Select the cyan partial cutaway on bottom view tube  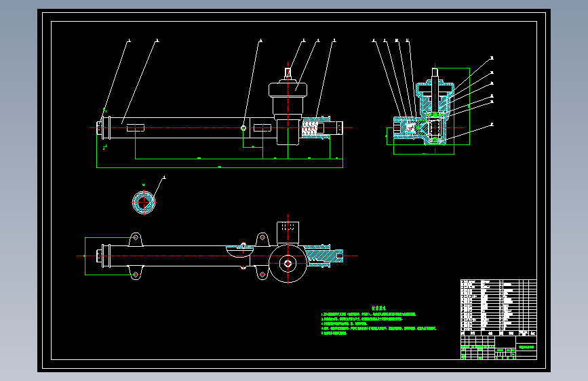239,251
